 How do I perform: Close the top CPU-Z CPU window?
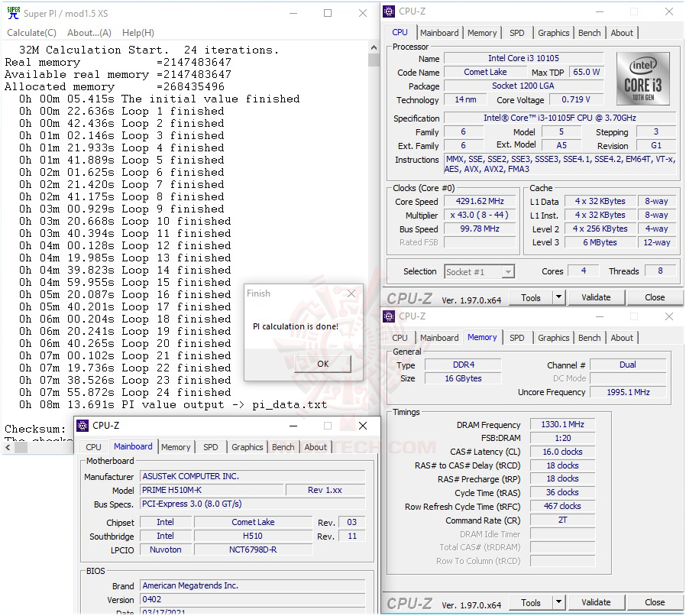coord(669,11)
